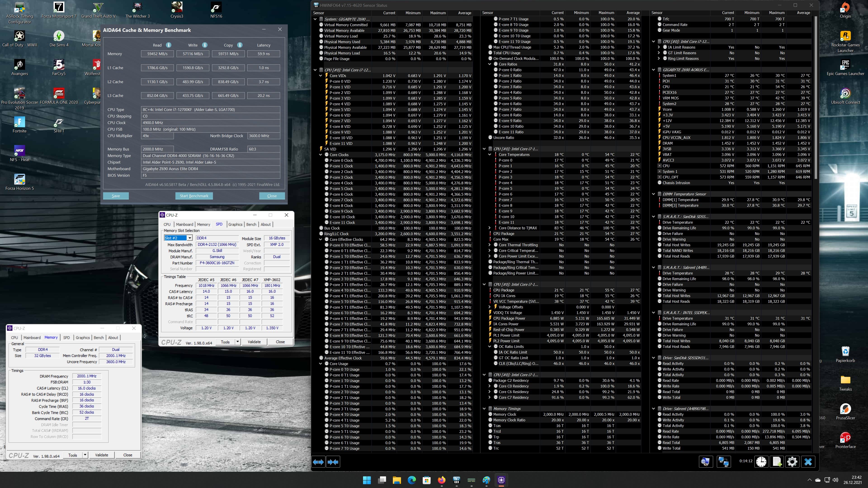
Task: Click Validate in CPU-Z Memory window
Action: pyautogui.click(x=101, y=455)
